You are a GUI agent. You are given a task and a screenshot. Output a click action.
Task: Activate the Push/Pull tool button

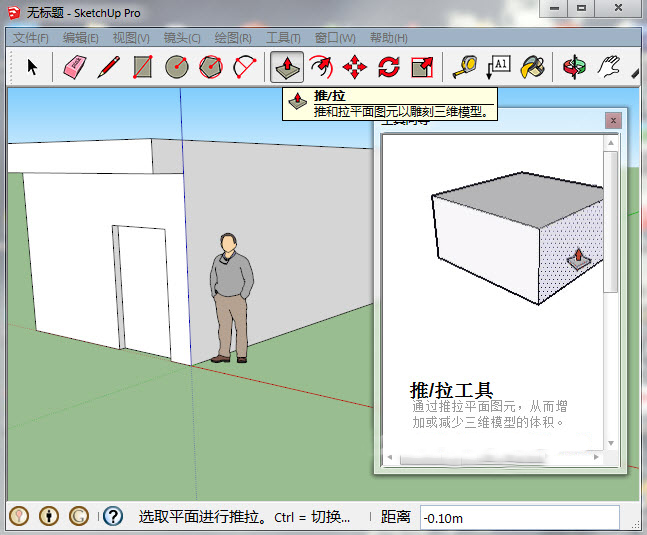tap(287, 67)
